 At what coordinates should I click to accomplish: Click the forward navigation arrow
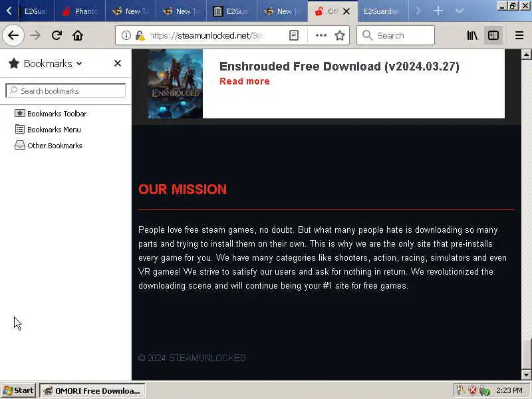(x=35, y=35)
